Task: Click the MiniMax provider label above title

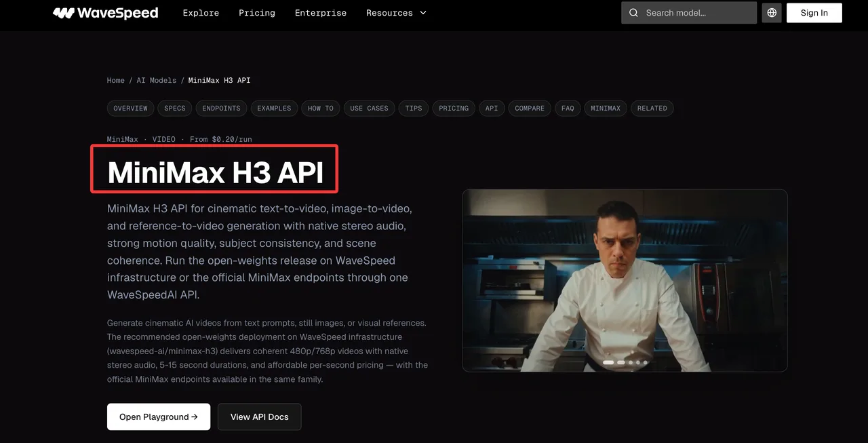Action: tap(123, 139)
